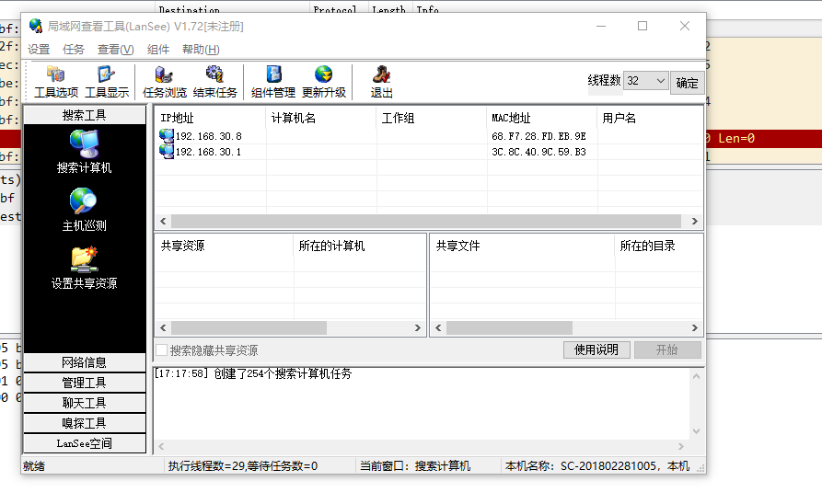Select the 主机巡测 sidebar tool
The image size is (822, 504).
[x=84, y=210]
